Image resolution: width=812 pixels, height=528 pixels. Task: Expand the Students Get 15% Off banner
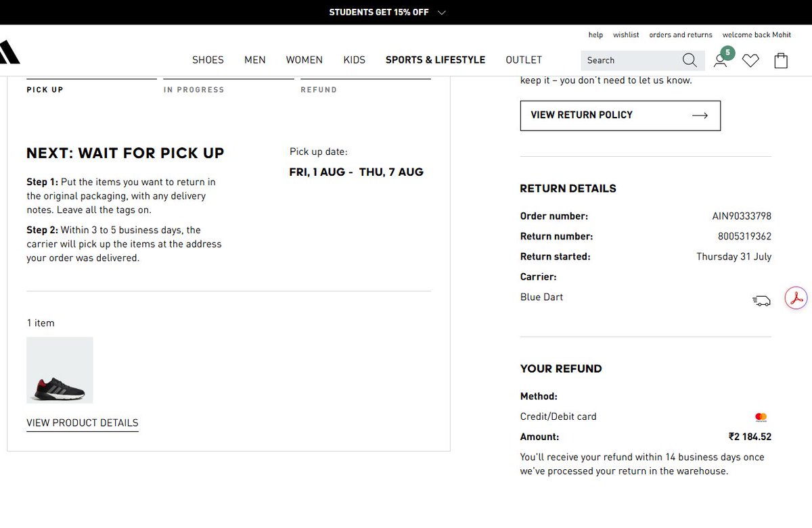387,12
